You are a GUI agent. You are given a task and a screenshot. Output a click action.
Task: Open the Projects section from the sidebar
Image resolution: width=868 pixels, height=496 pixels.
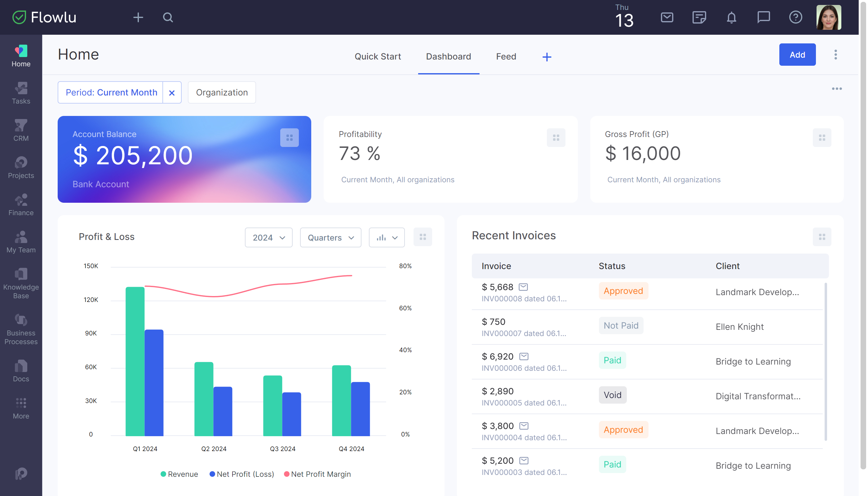point(21,167)
